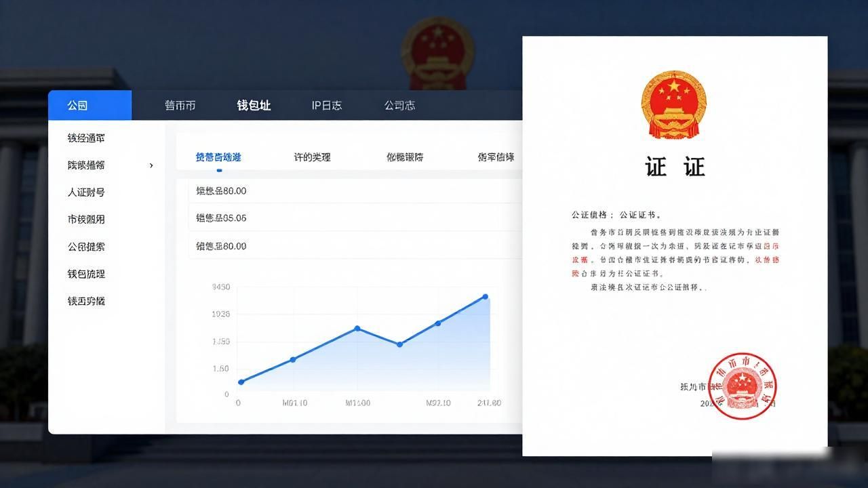This screenshot has width=868, height=488.
Task: Switch to the 许的类理 sub-tab
Action: tap(312, 157)
